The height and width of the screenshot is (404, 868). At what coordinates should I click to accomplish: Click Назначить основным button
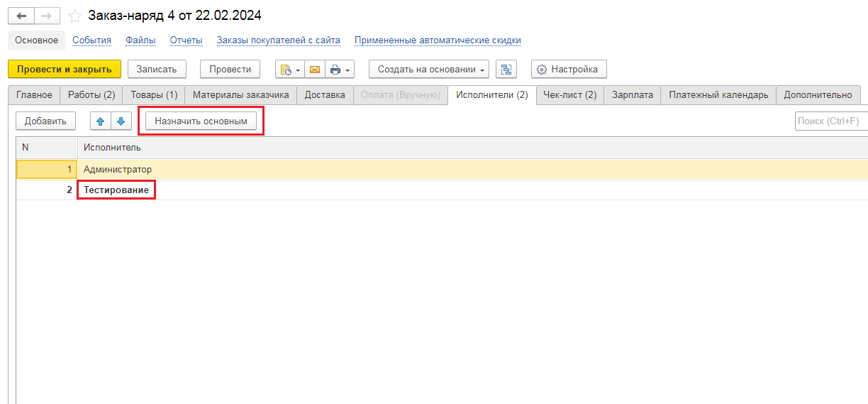click(x=201, y=121)
